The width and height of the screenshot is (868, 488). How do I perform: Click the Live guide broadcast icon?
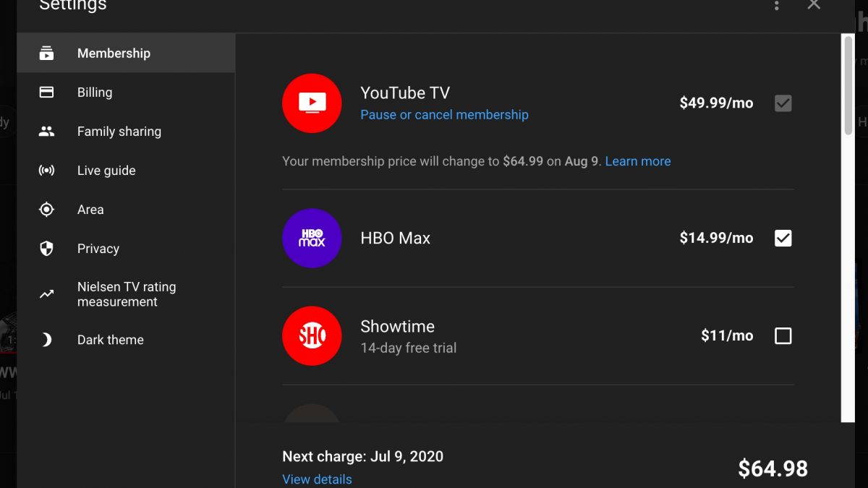pos(46,171)
